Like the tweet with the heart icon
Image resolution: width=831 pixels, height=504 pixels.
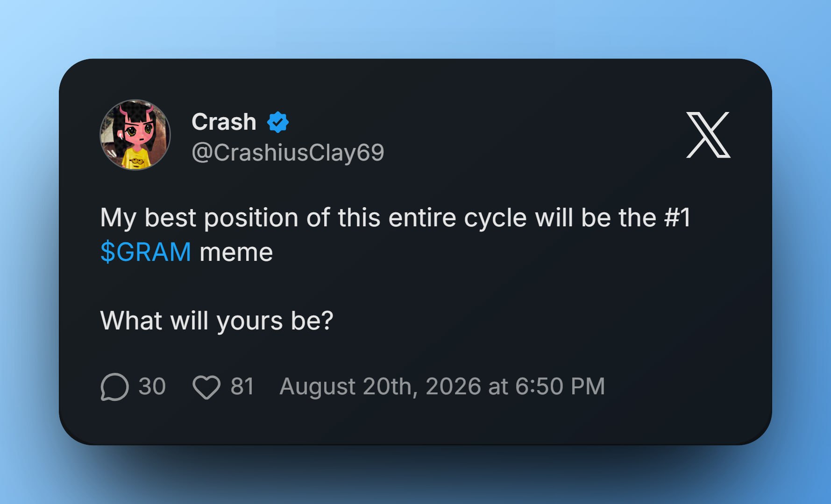coord(206,387)
